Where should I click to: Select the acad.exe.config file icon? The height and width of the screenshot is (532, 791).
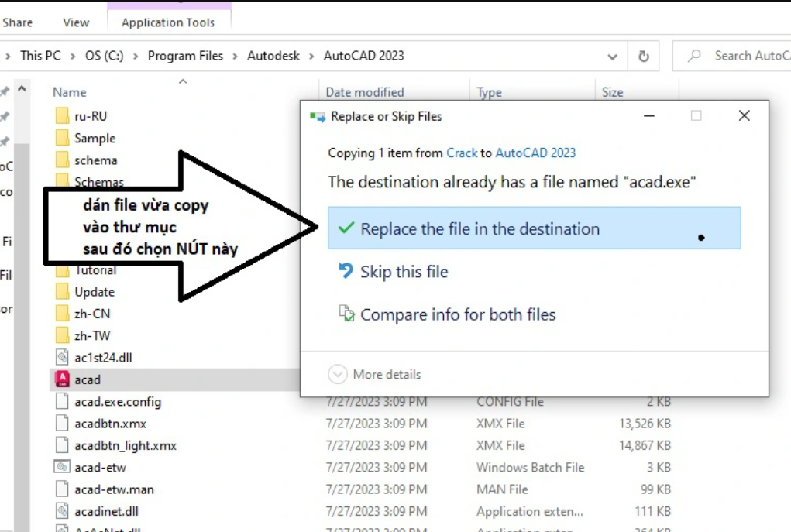(x=63, y=402)
